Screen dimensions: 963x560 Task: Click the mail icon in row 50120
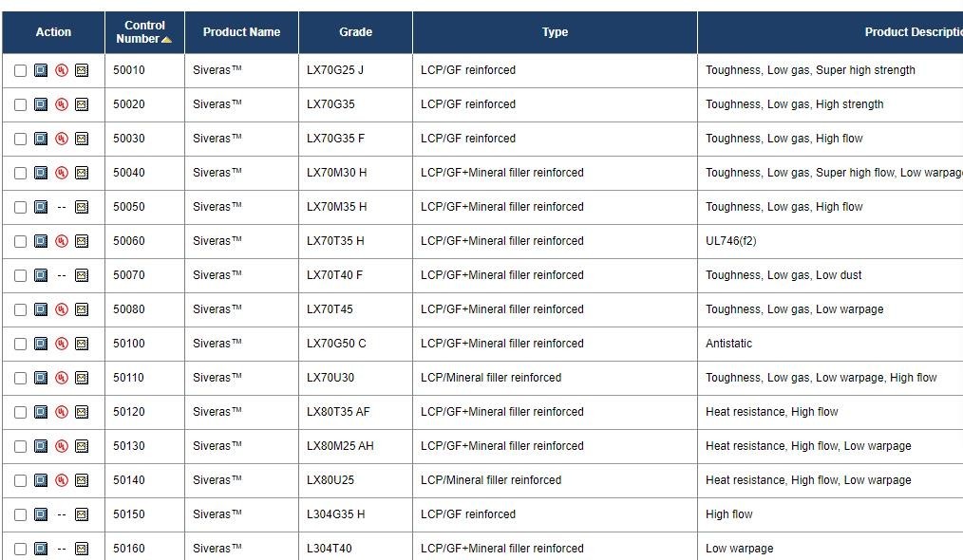coord(82,412)
